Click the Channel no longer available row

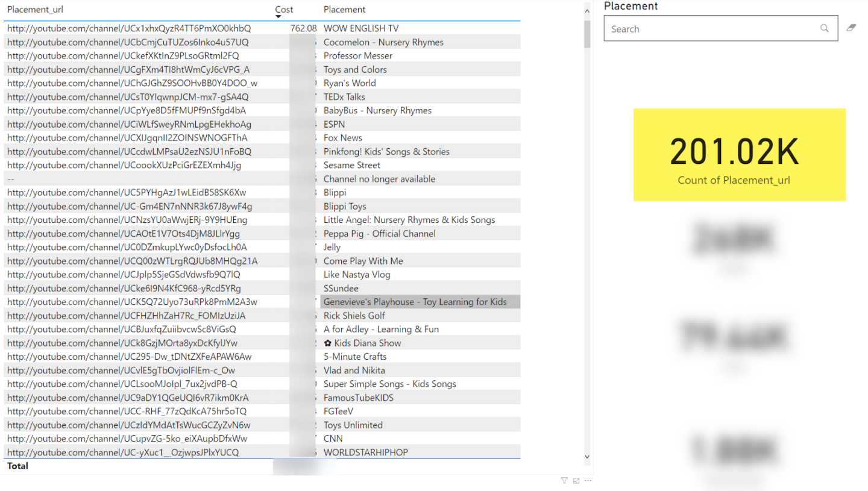(x=379, y=179)
